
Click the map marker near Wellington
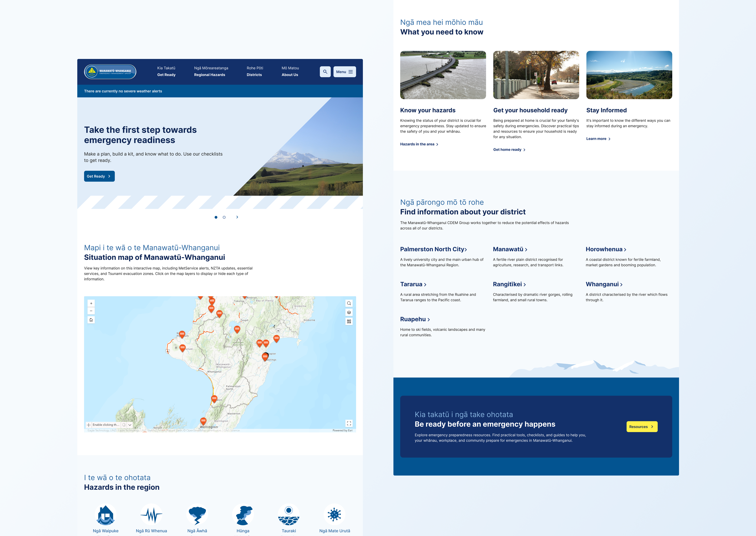tap(203, 421)
